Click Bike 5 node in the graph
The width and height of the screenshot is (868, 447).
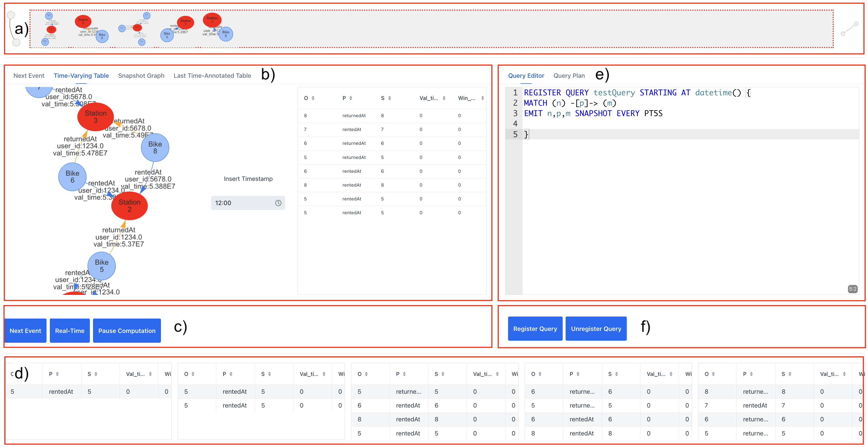101,266
